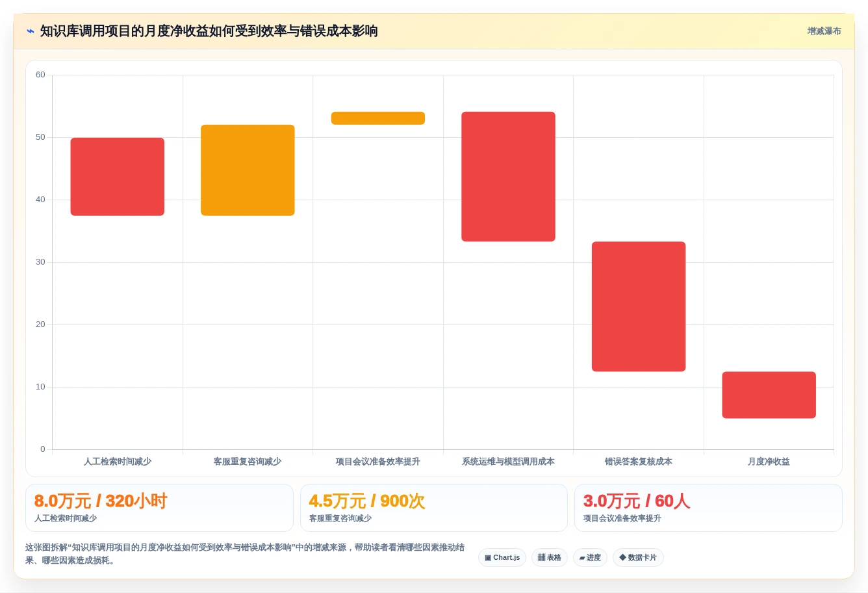Select the 表格 tag chip
Screen dimensions: 868x593
tap(550, 558)
